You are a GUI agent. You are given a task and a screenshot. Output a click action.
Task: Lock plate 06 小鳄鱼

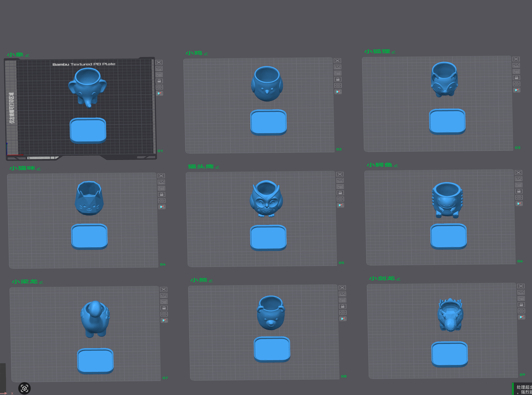(519, 191)
